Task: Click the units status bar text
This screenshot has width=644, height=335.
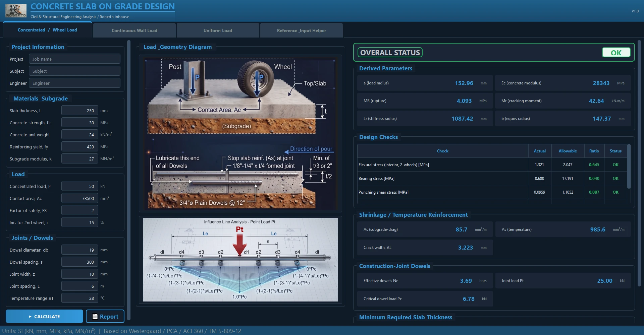Action: coord(122,331)
